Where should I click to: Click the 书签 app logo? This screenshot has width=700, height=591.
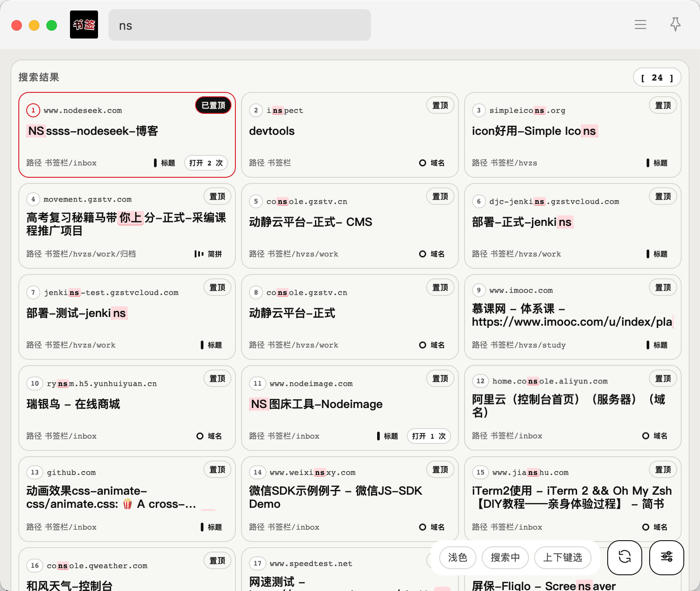point(84,25)
